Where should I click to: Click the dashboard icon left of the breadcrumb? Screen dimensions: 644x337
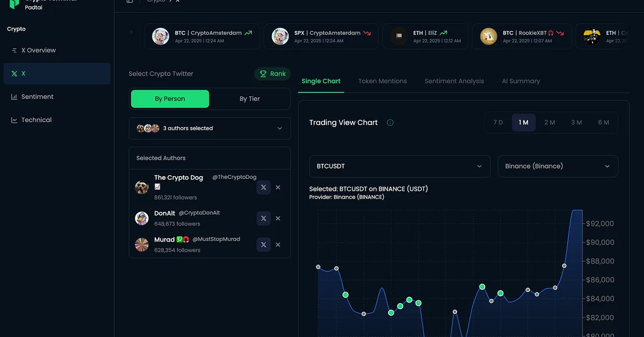[129, 1]
